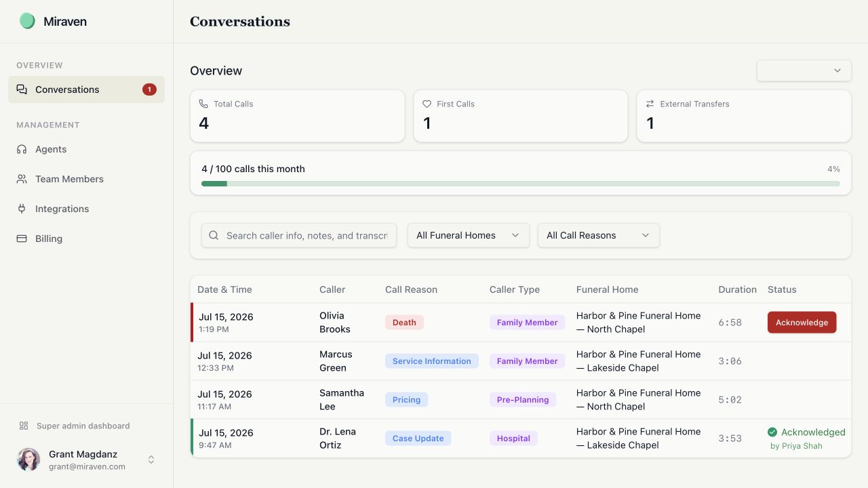Open the call from Marcus Green
This screenshot has width=868, height=488.
(x=521, y=361)
